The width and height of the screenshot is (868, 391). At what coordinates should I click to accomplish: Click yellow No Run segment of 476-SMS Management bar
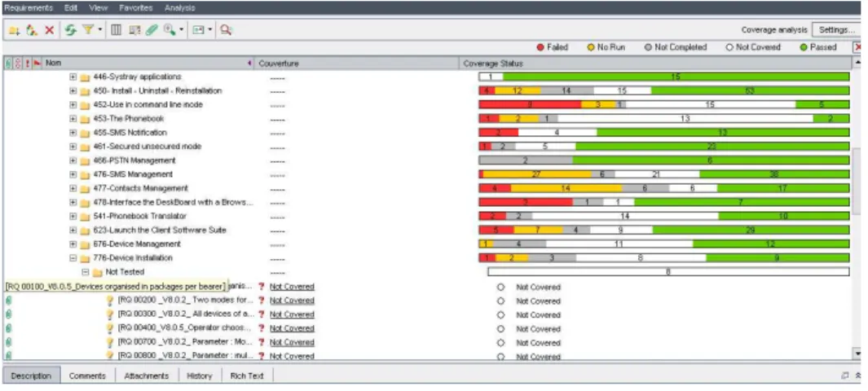537,175
